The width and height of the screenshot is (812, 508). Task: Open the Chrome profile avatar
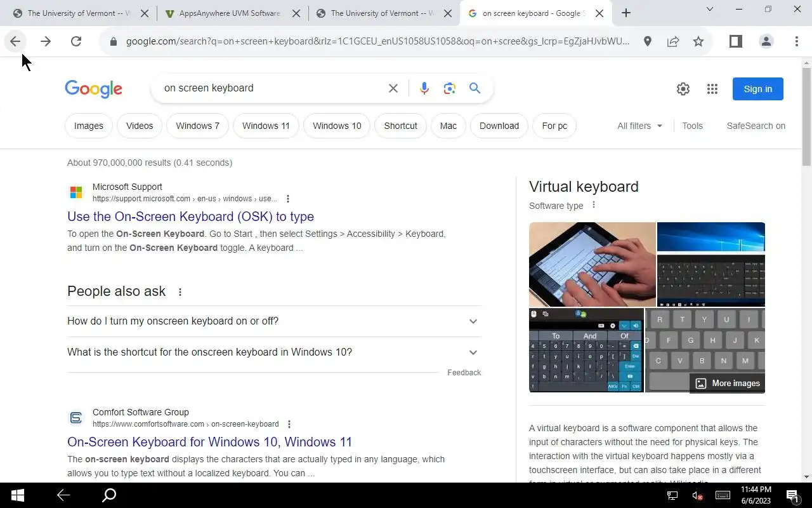766,41
